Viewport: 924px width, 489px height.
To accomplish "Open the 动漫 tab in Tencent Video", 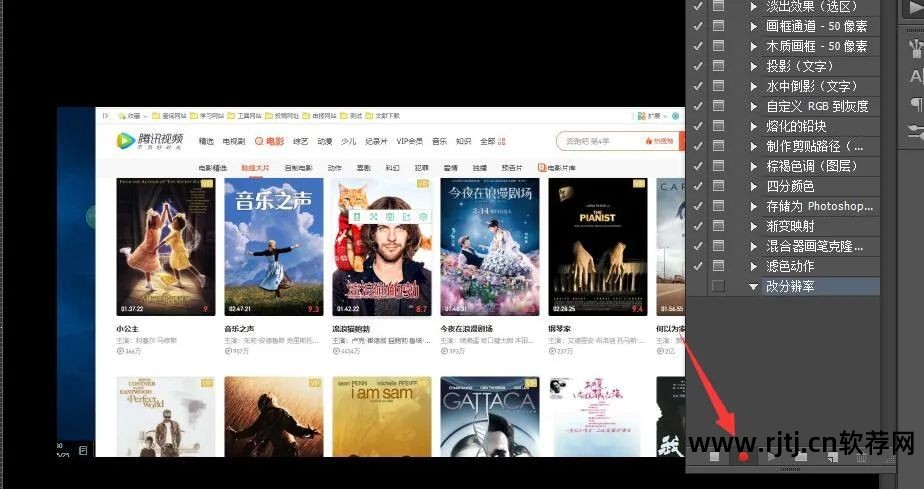I will (325, 141).
